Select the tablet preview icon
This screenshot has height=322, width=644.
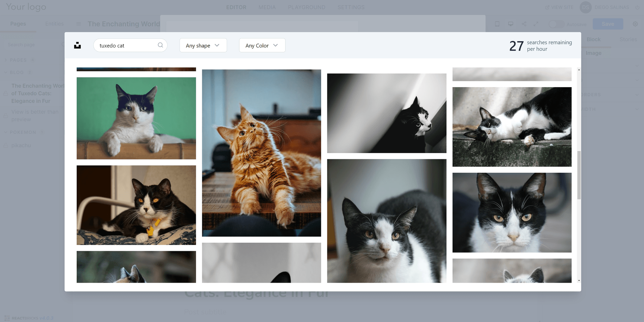(x=497, y=24)
